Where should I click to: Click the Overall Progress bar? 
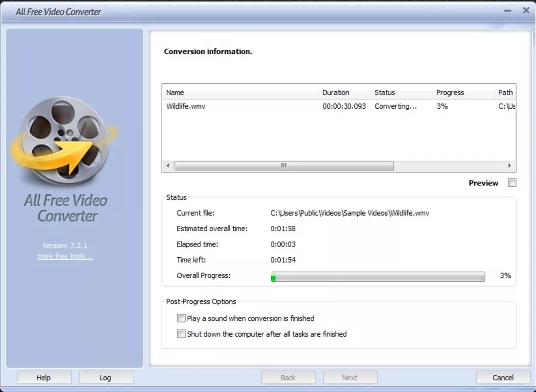[x=378, y=276]
